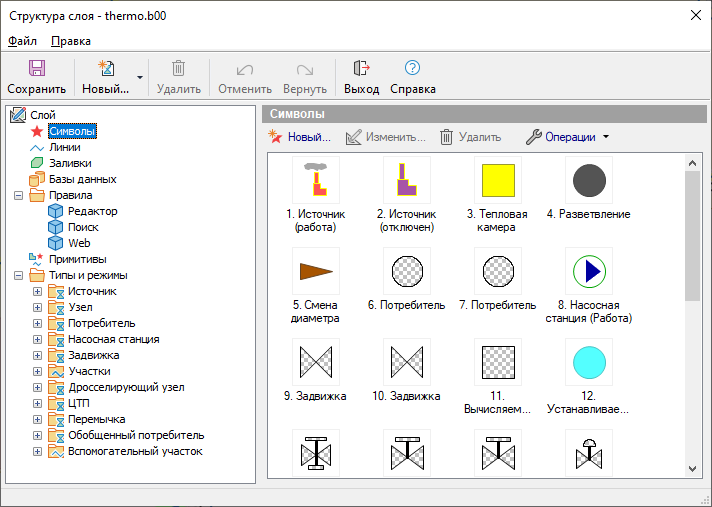Expand the Источник tree node
The width and height of the screenshot is (712, 507).
(38, 291)
